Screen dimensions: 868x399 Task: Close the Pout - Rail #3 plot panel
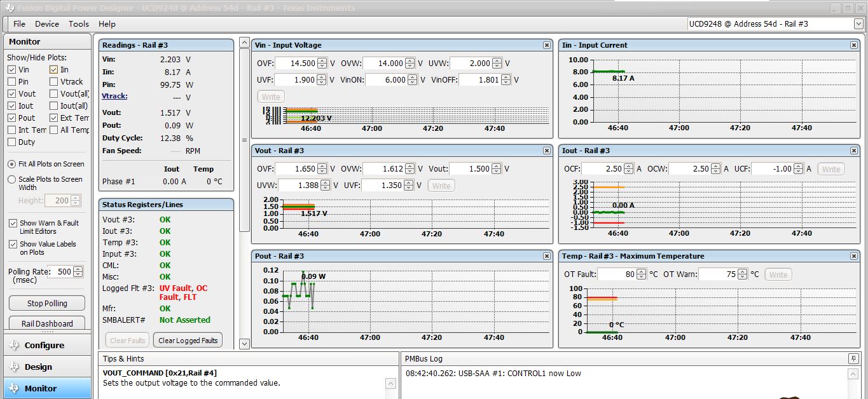coord(546,256)
